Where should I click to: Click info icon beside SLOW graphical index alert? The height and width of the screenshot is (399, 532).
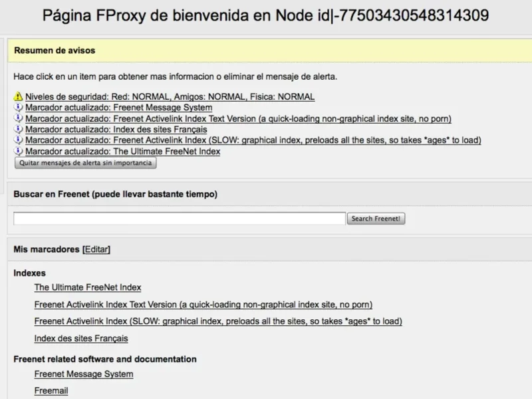point(19,140)
